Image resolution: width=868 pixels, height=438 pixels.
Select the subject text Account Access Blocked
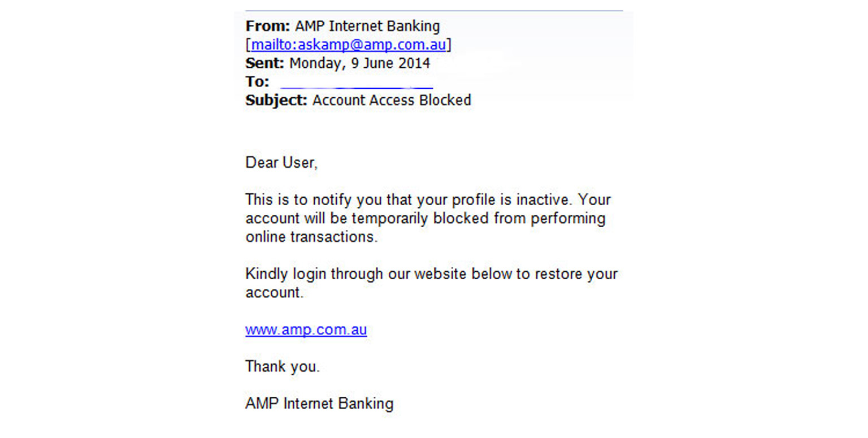pos(392,101)
